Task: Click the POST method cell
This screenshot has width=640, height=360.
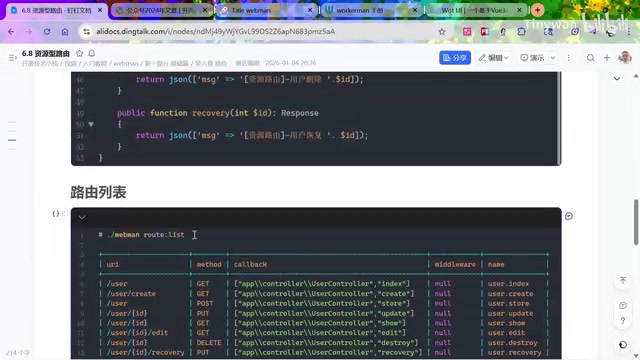Action: (x=205, y=303)
